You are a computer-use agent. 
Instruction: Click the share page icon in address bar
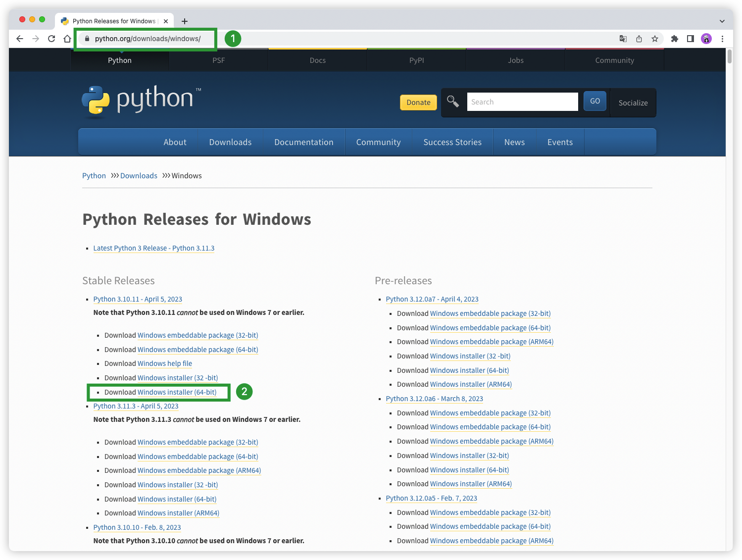click(639, 39)
